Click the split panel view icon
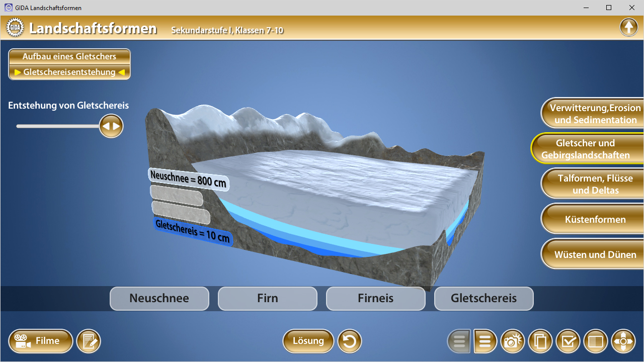 [596, 341]
